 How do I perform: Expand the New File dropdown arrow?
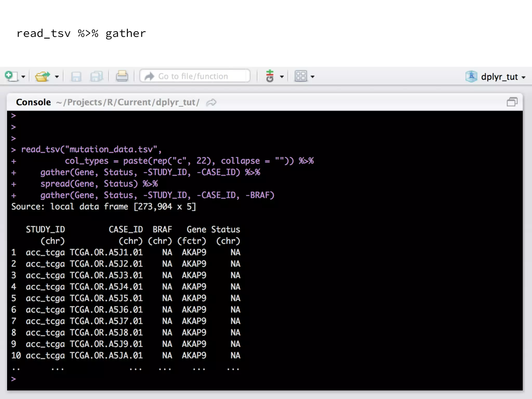coord(23,77)
